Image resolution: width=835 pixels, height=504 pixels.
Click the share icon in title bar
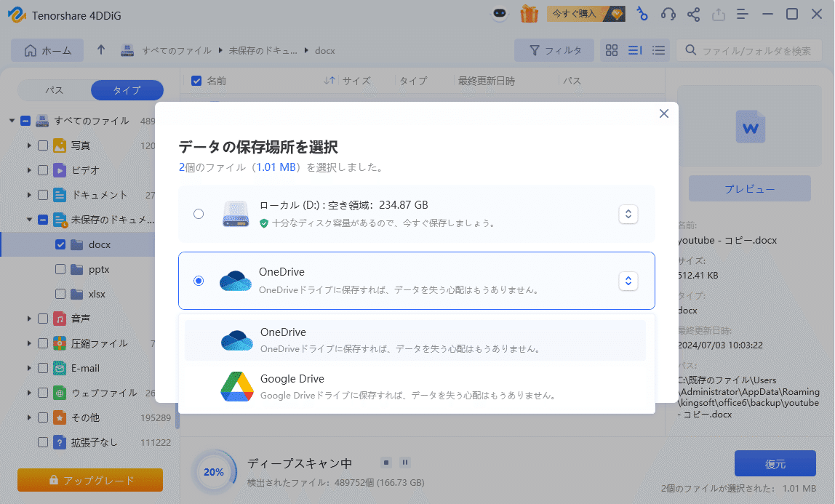[x=693, y=15]
